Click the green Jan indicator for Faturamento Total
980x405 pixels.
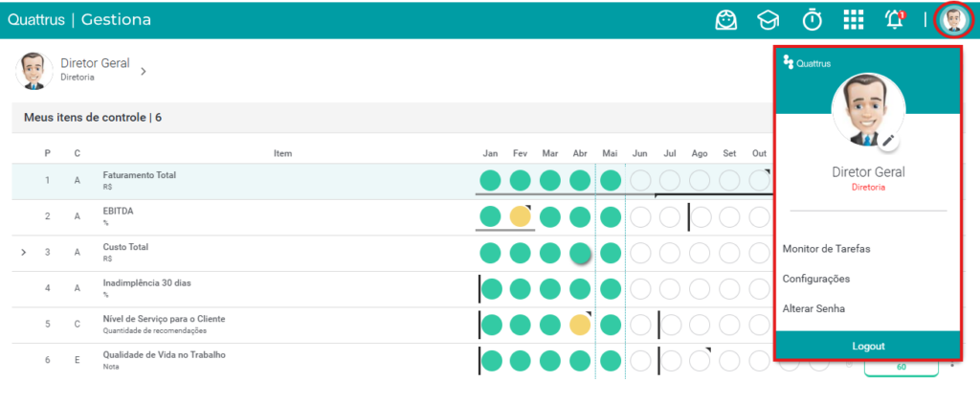490,181
